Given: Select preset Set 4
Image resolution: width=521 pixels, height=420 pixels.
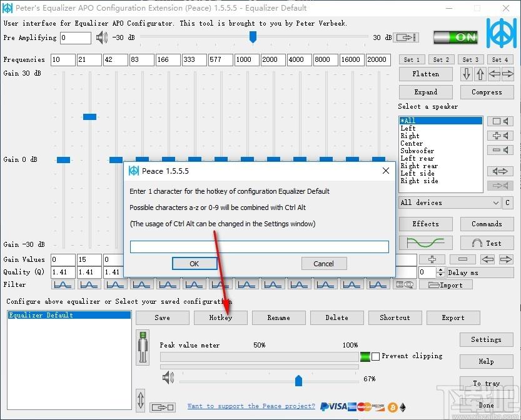Looking at the screenshot, I should coord(500,60).
